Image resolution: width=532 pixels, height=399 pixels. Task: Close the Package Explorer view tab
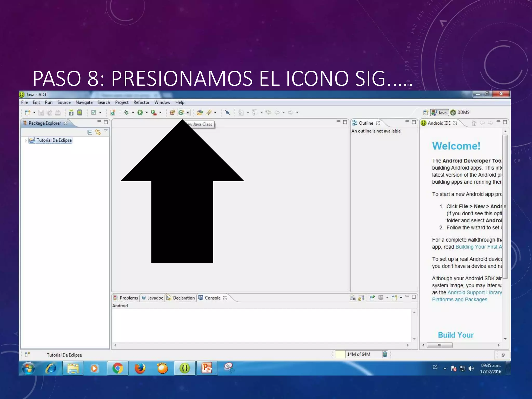coord(65,123)
